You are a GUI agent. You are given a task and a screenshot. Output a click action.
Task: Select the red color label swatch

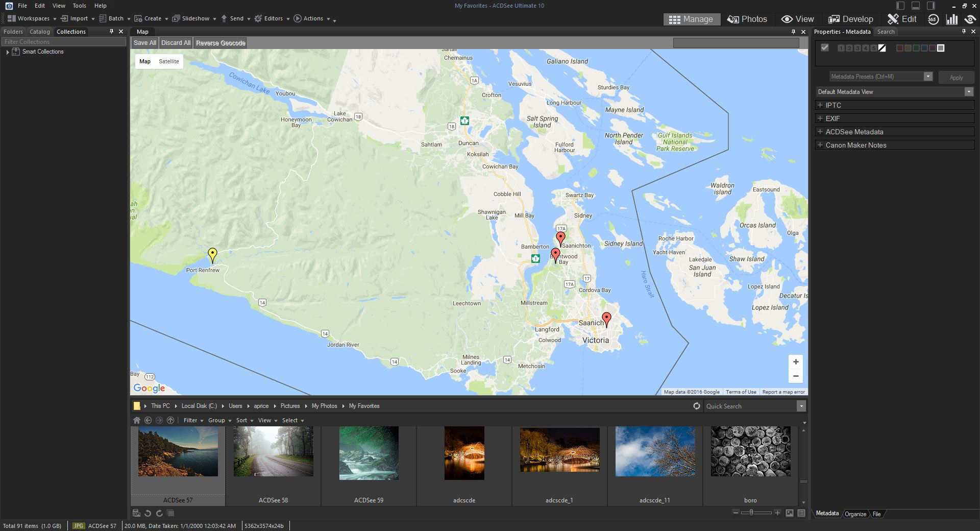pyautogui.click(x=900, y=48)
